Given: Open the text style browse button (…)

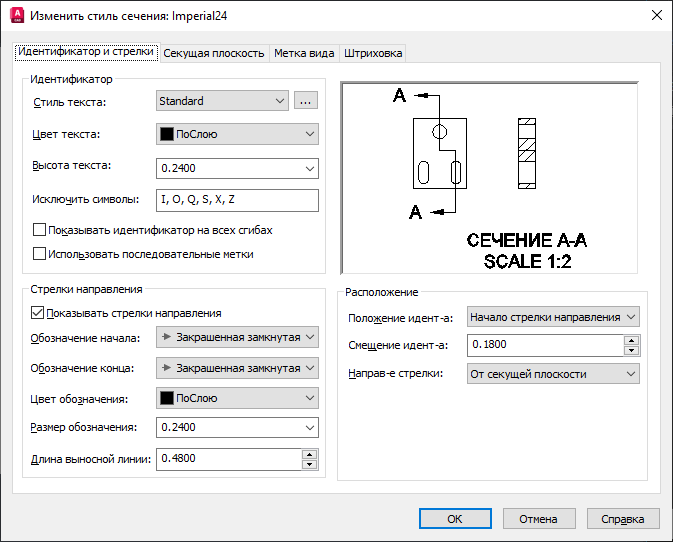Looking at the screenshot, I should pos(306,101).
